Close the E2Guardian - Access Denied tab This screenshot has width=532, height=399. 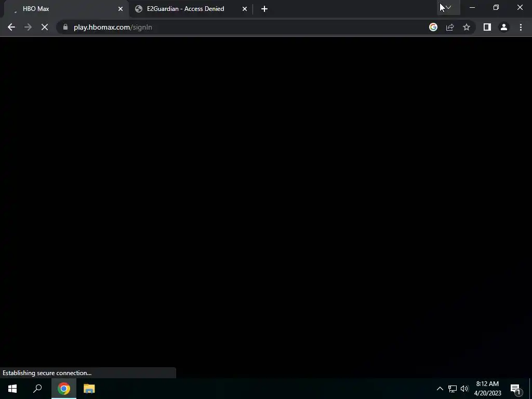pyautogui.click(x=245, y=9)
